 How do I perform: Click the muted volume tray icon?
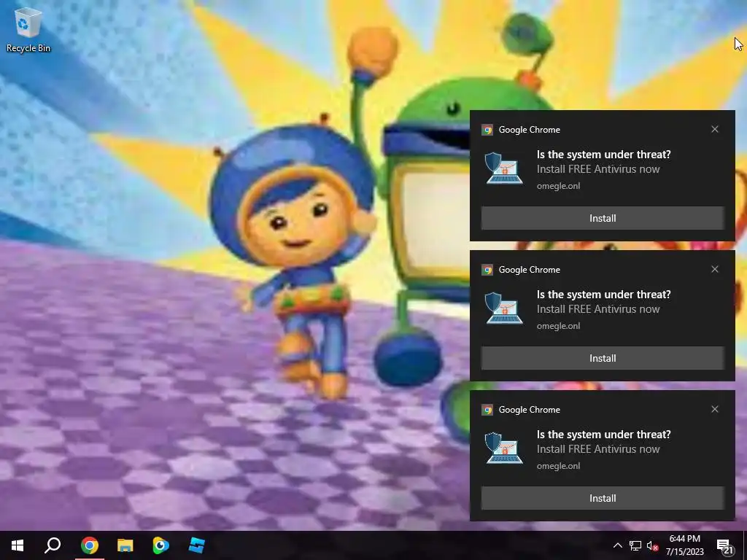tap(652, 545)
